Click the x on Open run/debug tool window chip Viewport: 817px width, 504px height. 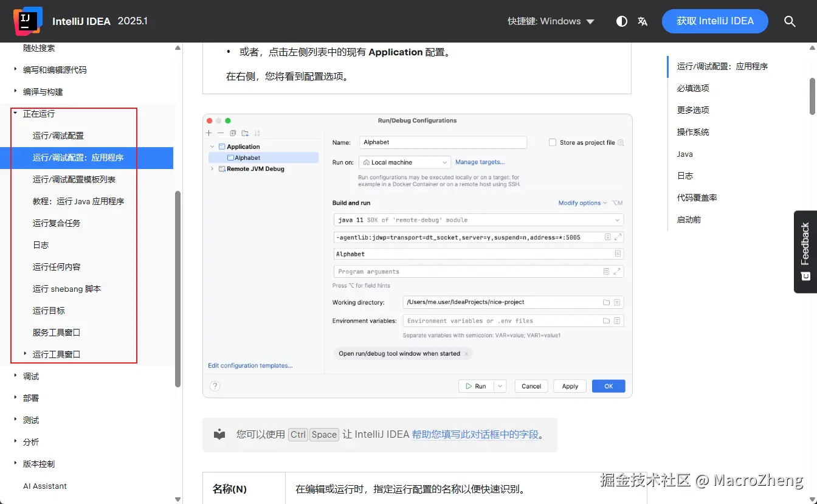[466, 353]
